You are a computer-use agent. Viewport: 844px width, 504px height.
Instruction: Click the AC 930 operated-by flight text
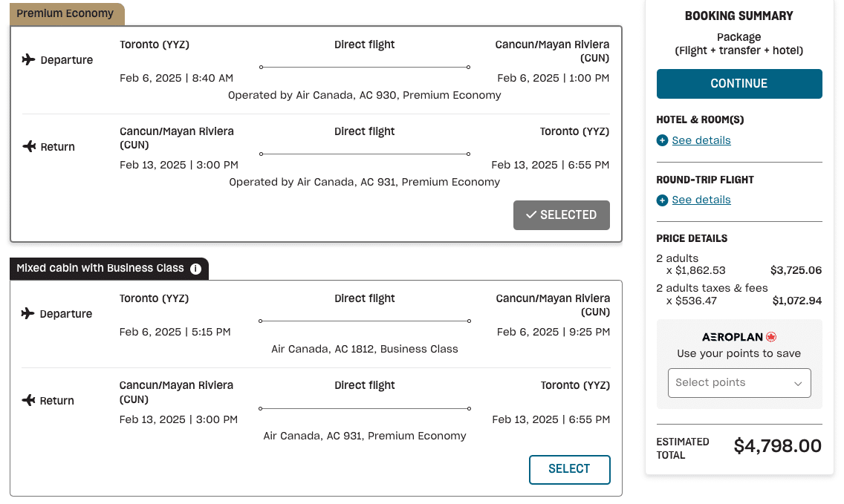click(365, 95)
